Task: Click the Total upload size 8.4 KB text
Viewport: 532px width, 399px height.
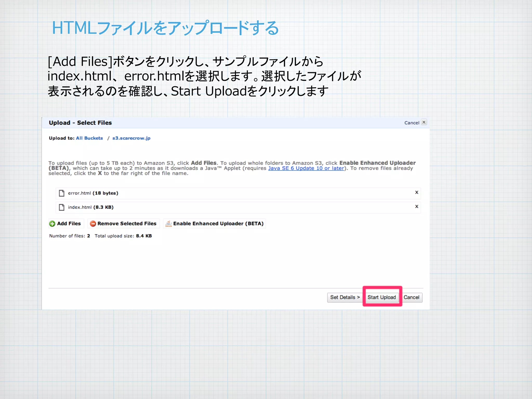Action: tap(123, 236)
